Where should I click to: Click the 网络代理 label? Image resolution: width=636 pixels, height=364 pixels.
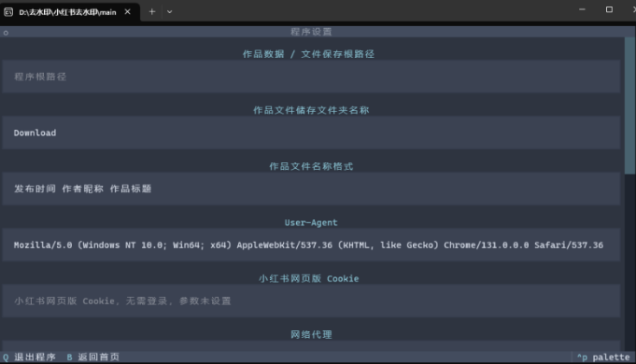(311, 334)
